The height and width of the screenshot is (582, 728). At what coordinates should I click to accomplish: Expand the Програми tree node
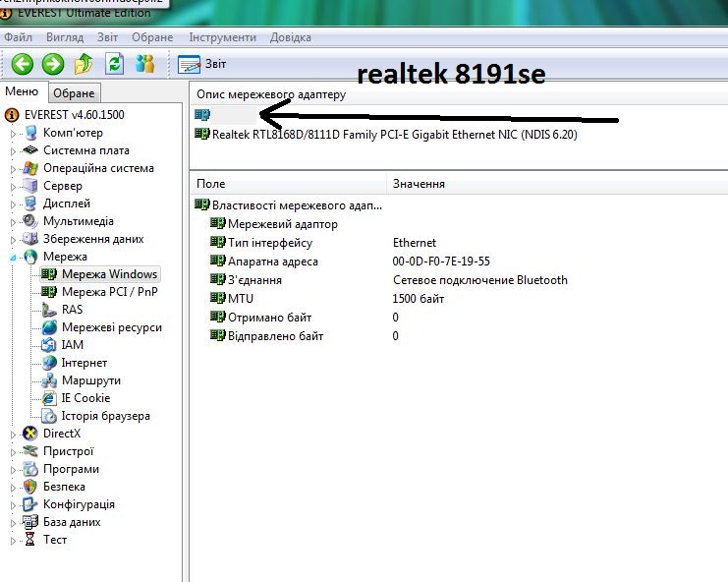[13, 470]
